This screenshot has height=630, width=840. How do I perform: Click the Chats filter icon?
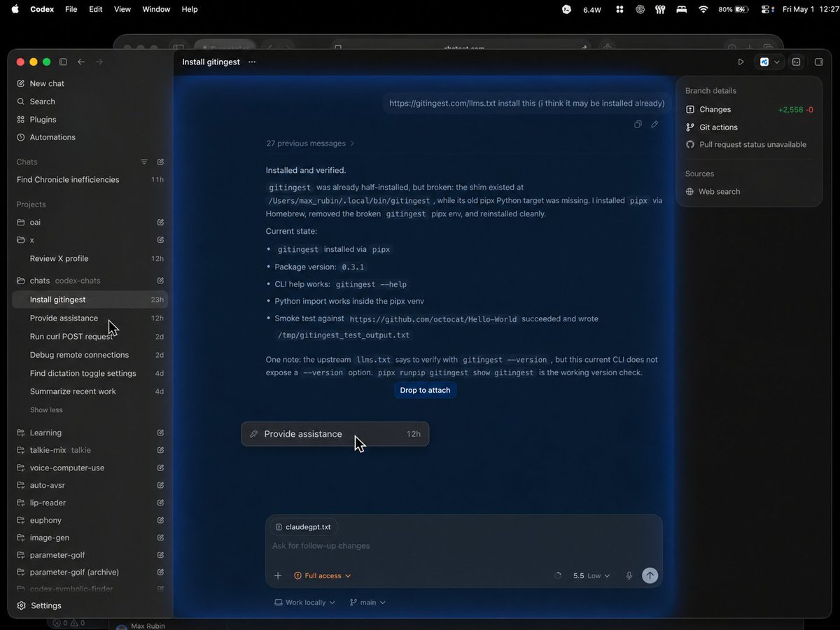tap(144, 162)
